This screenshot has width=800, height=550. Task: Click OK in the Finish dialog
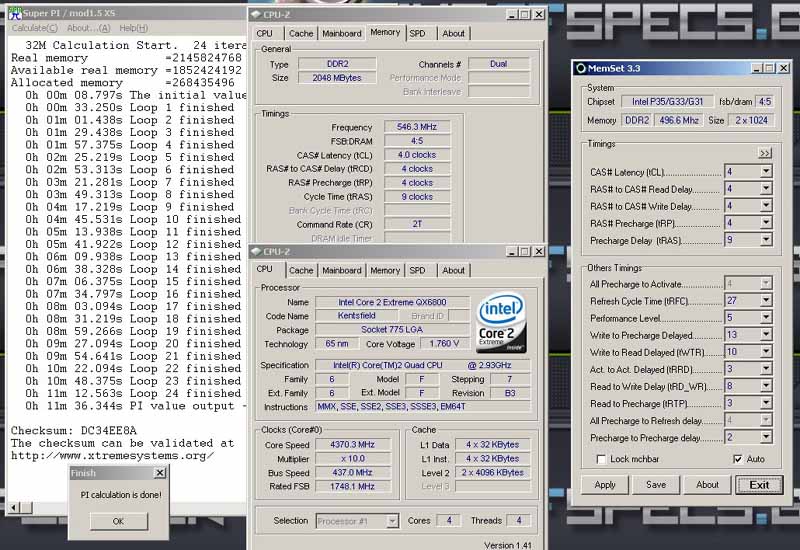[x=118, y=521]
